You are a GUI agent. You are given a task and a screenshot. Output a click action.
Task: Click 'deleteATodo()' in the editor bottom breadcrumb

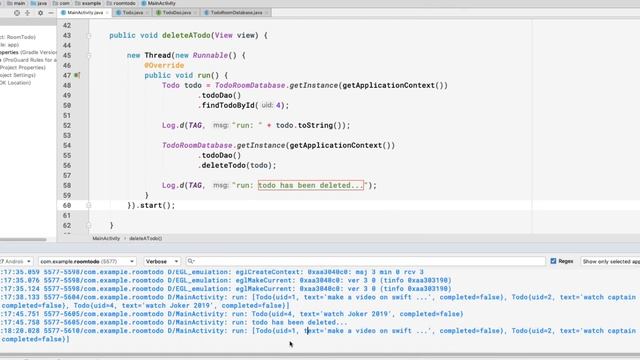[145, 238]
